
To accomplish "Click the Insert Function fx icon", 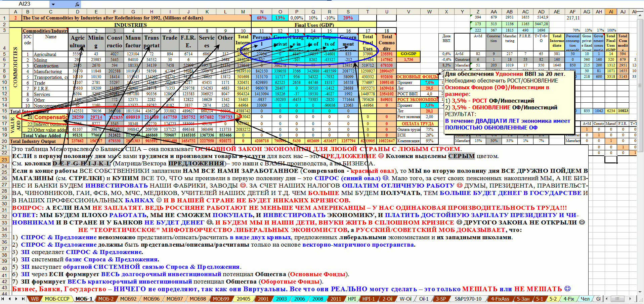I will pos(77,4).
